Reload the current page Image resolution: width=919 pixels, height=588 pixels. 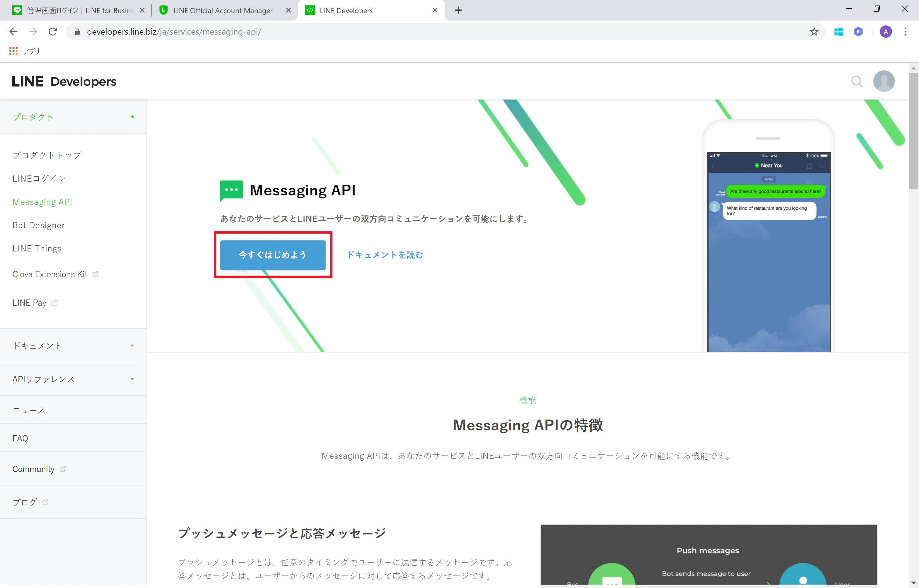click(53, 32)
